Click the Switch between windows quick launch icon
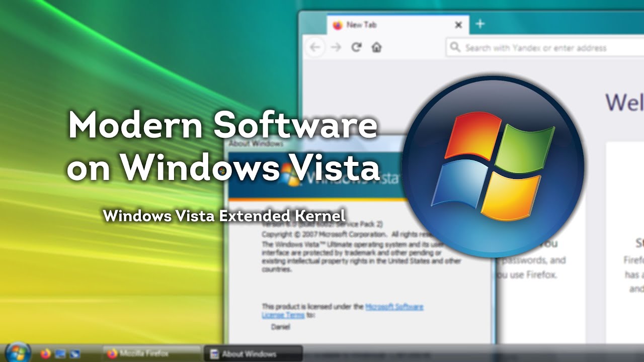This screenshot has height=362, width=644. [x=75, y=353]
